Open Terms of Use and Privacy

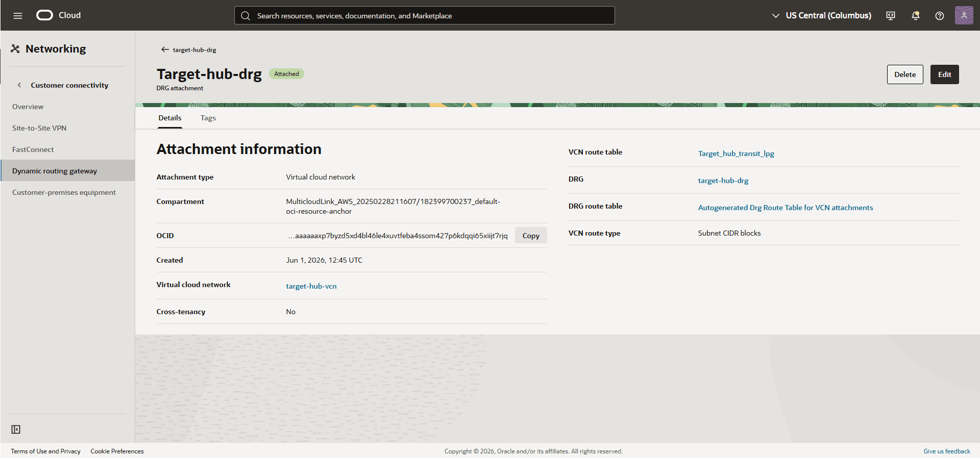(x=46, y=451)
